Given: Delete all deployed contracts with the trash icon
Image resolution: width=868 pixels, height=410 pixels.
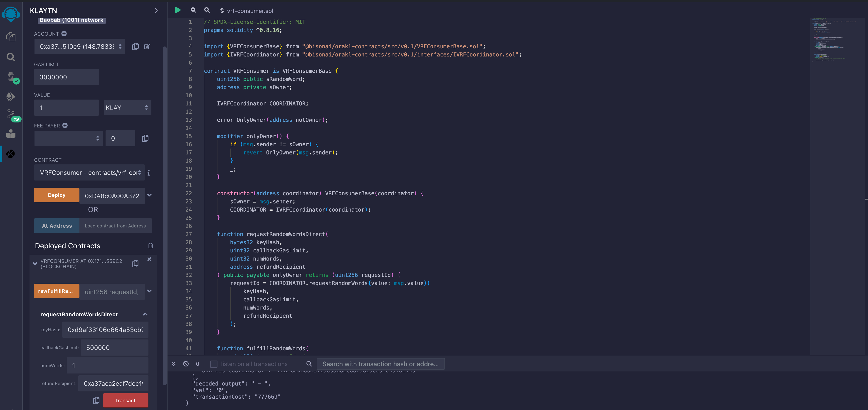Looking at the screenshot, I should (x=150, y=246).
